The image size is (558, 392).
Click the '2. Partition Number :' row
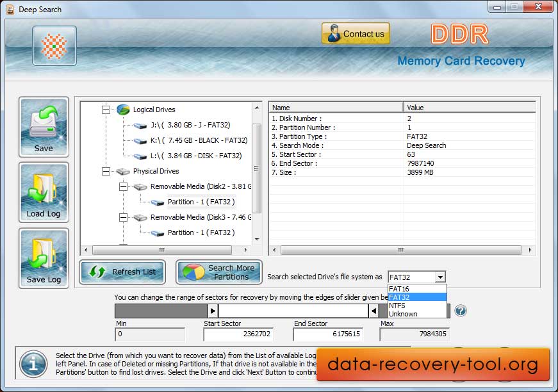pos(402,127)
